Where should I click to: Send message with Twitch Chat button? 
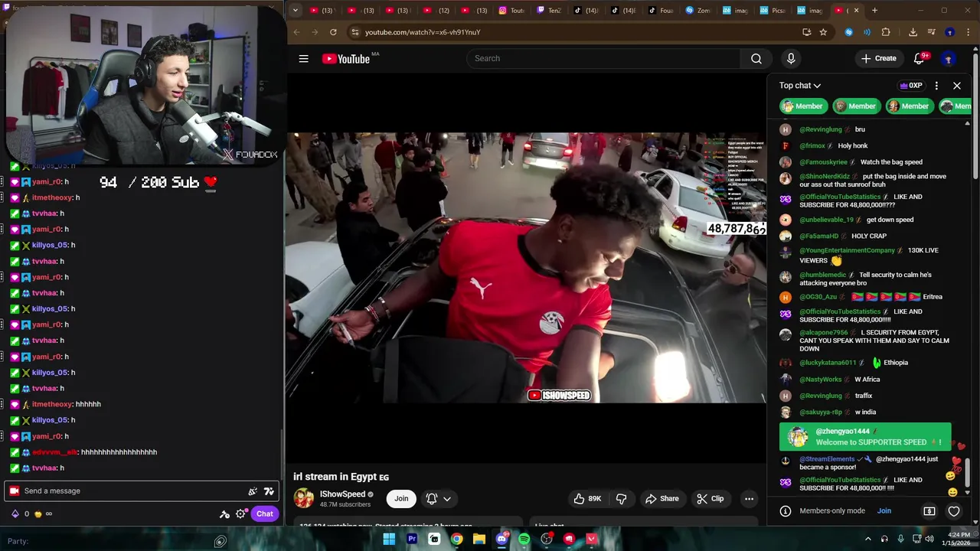[x=264, y=514]
